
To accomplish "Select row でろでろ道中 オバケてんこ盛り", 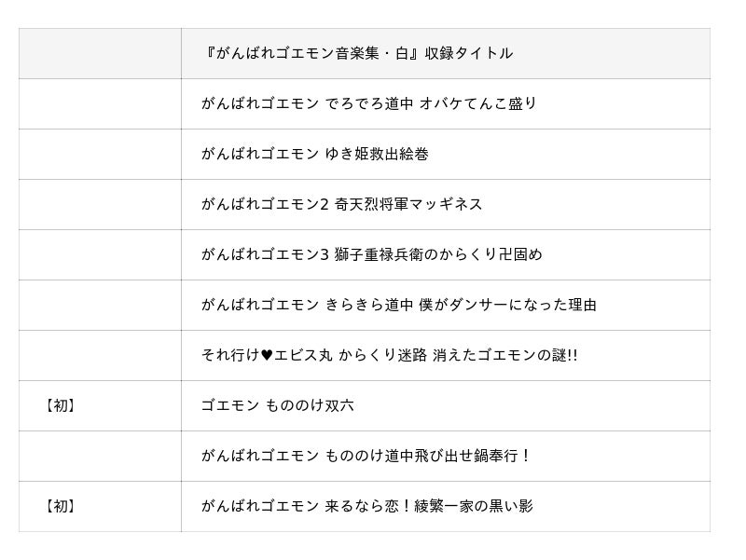I will pyautogui.click(x=365, y=103).
